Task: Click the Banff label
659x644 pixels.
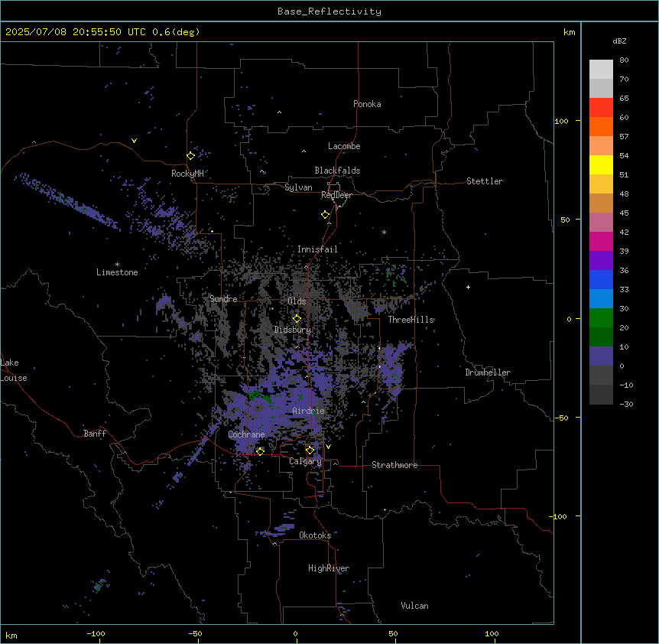Action: point(95,434)
